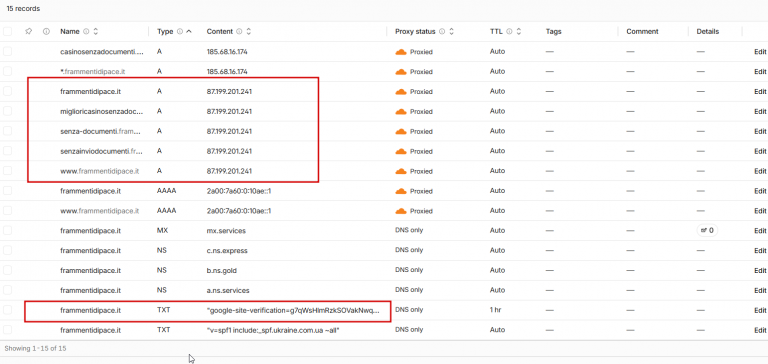
Task: Sort records by the TTL column arrows
Action: coord(519,31)
